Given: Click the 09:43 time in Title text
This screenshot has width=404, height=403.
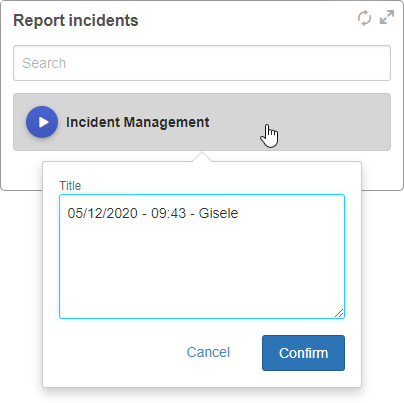Looking at the screenshot, I should click(x=168, y=213).
